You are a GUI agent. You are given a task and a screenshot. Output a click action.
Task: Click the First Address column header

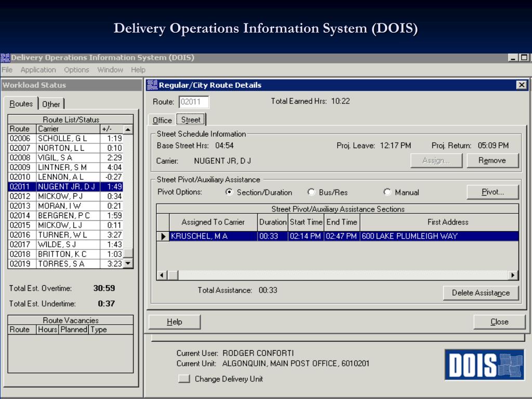(x=440, y=222)
